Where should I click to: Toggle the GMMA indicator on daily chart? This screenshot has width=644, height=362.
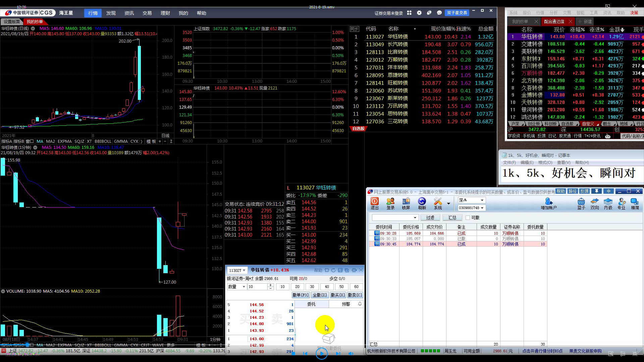[x=121, y=141]
